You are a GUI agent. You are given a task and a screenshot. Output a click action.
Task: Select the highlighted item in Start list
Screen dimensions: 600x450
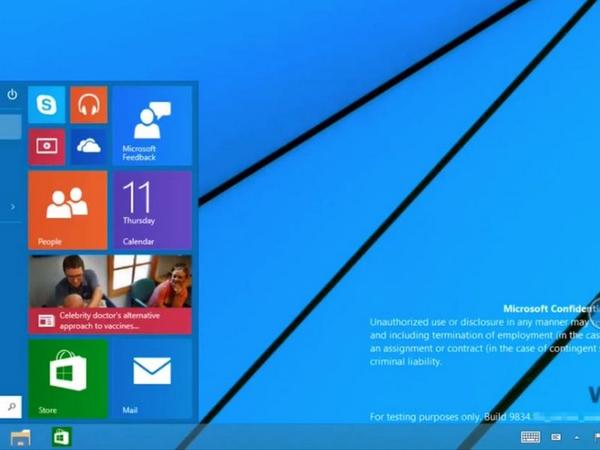pyautogui.click(x=11, y=127)
